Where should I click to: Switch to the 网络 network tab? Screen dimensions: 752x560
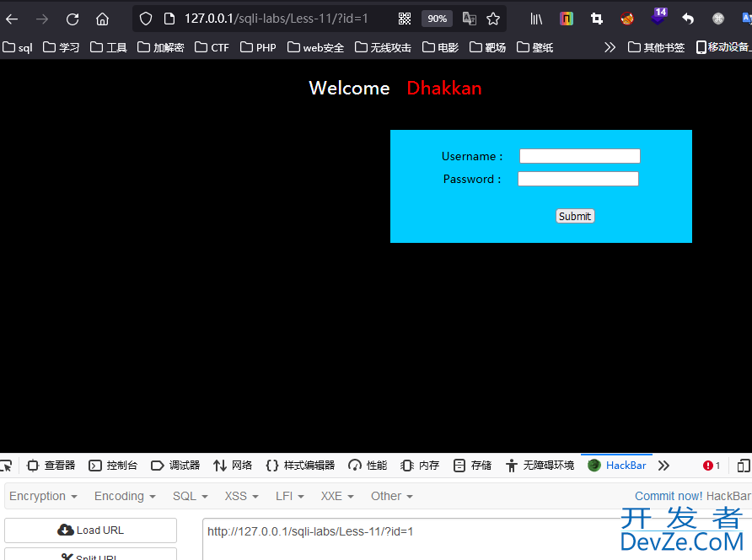[233, 466]
